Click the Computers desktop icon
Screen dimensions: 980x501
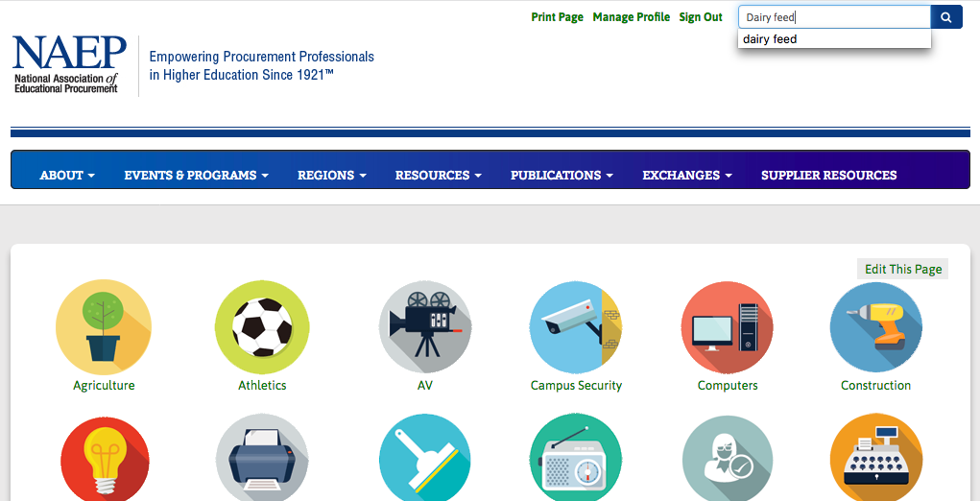pos(728,328)
